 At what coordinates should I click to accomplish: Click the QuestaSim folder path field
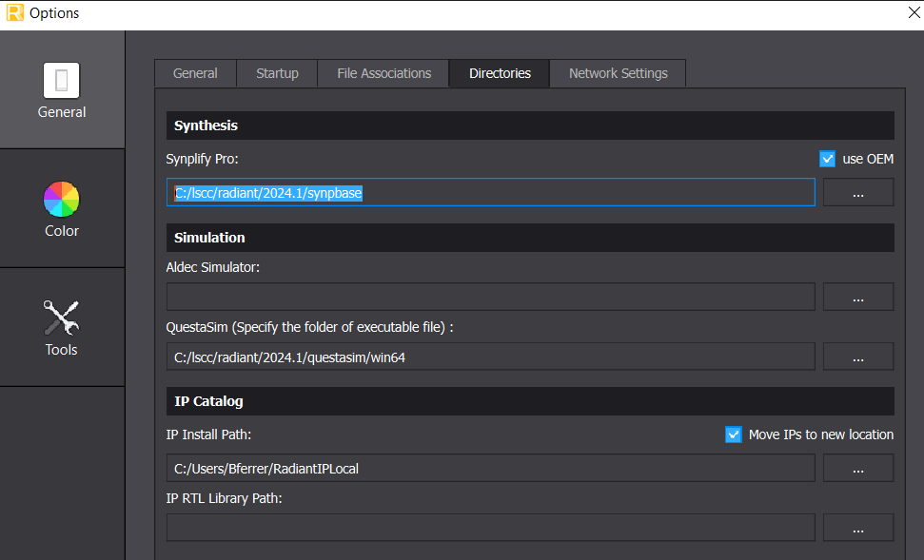coord(491,357)
